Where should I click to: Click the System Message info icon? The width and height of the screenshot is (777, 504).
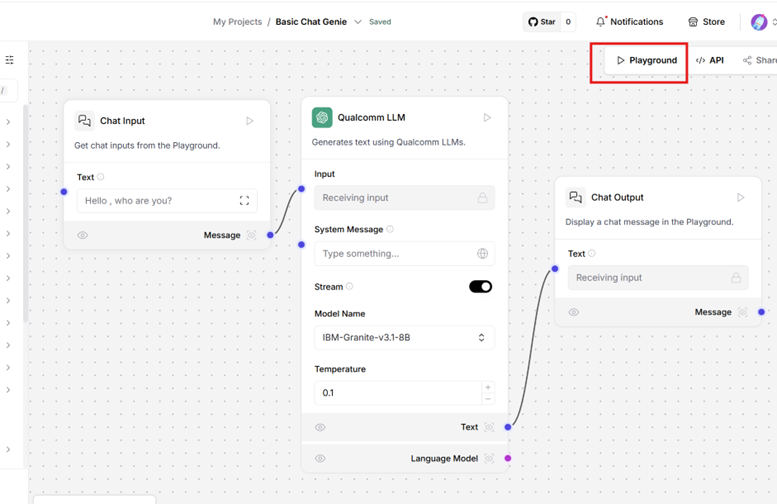[x=390, y=229]
